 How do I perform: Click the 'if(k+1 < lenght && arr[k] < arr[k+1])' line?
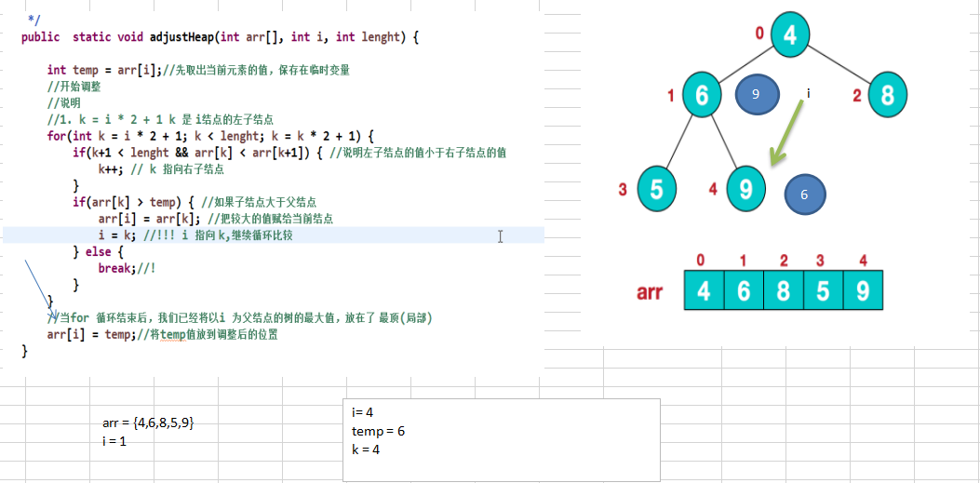pos(289,153)
